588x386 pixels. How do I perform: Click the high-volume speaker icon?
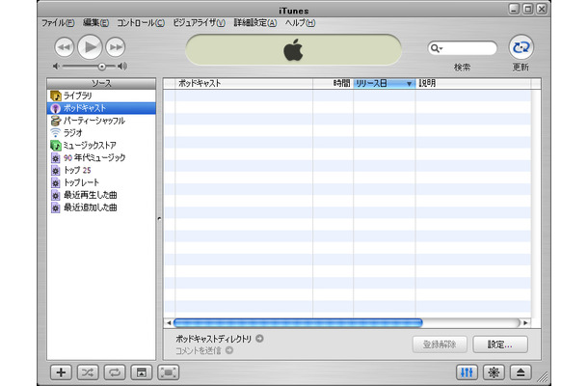pyautogui.click(x=122, y=67)
